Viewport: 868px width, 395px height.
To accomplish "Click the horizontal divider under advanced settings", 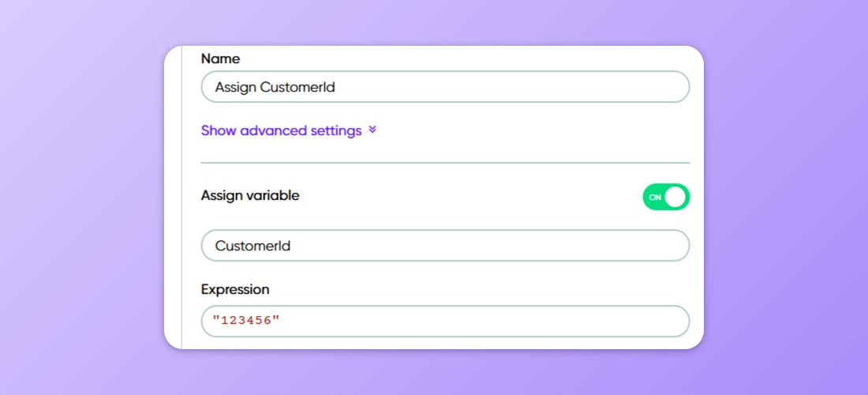I will 445,163.
